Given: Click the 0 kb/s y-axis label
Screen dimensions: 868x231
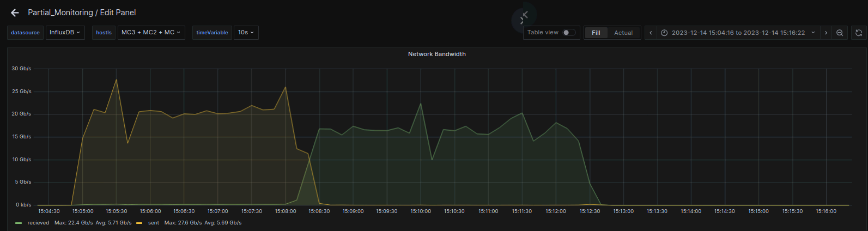Looking at the screenshot, I should click(x=23, y=205).
